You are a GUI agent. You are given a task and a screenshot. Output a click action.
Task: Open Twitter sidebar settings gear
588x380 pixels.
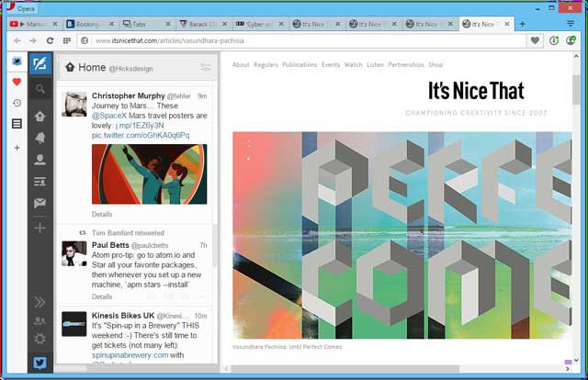tap(40, 339)
